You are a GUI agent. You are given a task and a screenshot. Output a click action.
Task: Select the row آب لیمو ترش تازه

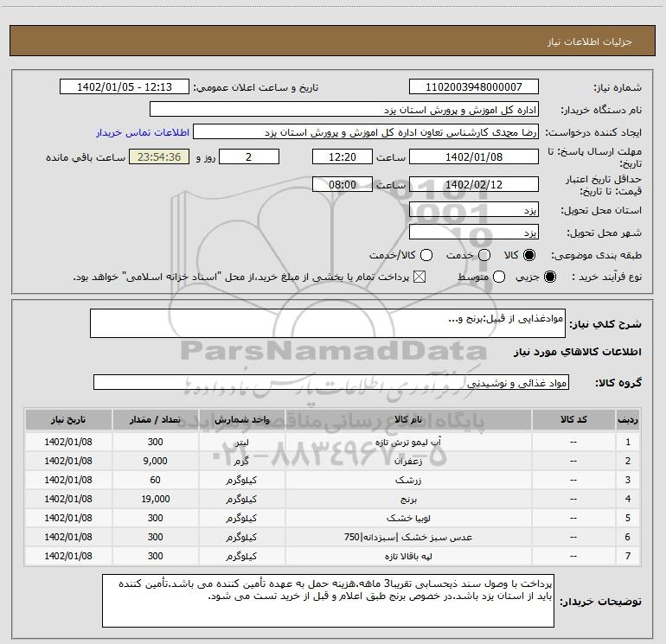pos(333,442)
